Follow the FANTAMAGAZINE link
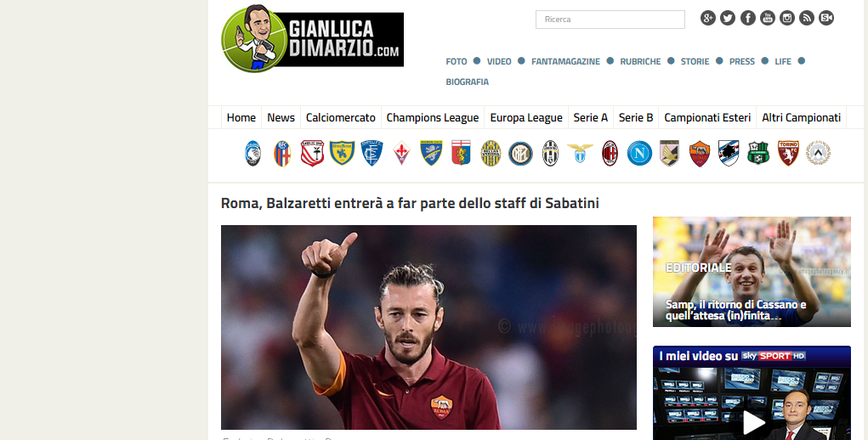This screenshot has height=440, width=868. coord(565,61)
